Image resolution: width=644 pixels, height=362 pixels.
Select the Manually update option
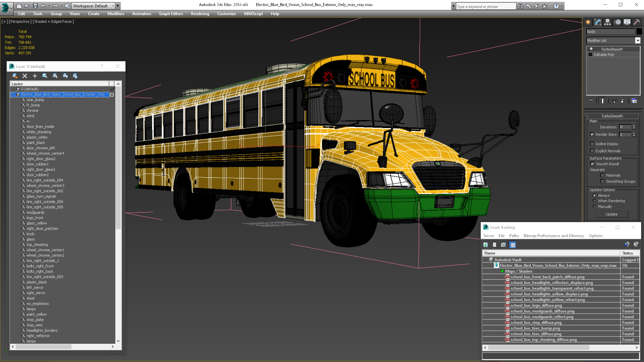(x=594, y=207)
